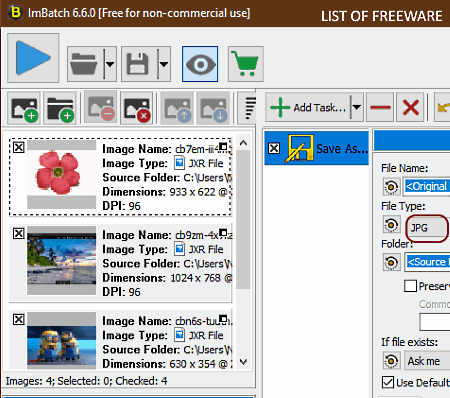
Task: Click the status text Images: 4; Selected: 0
Action: pos(58,381)
